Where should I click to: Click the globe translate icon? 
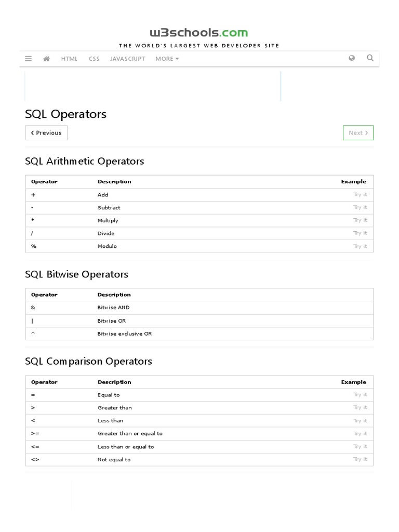[352, 58]
